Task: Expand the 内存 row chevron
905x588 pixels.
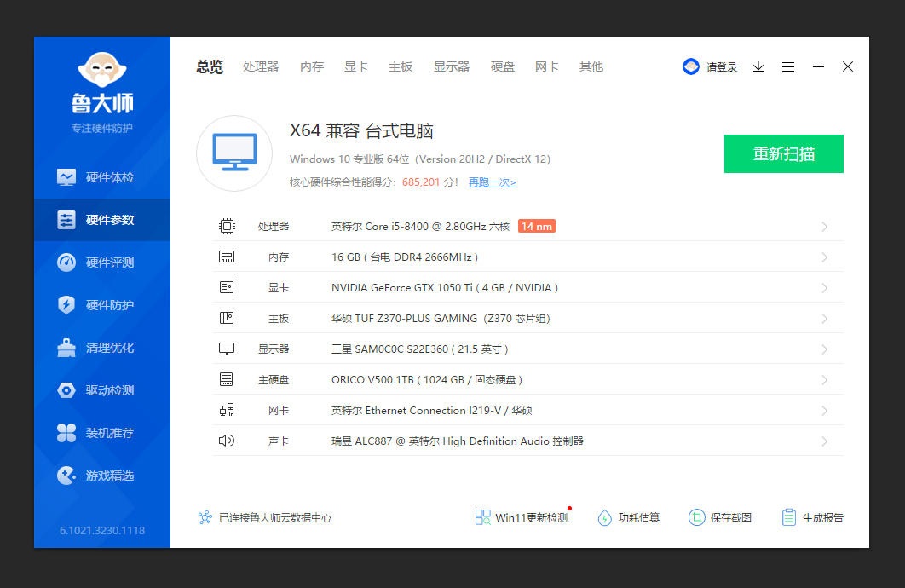Action: coord(825,257)
